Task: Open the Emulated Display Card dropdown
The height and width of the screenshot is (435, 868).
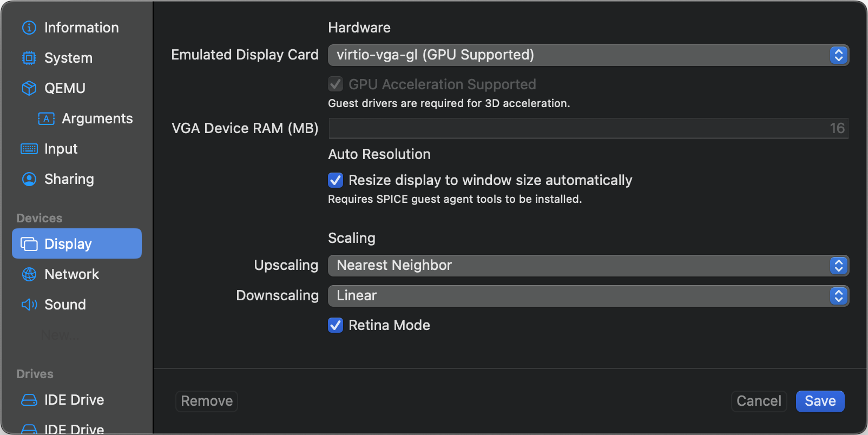Action: 589,55
